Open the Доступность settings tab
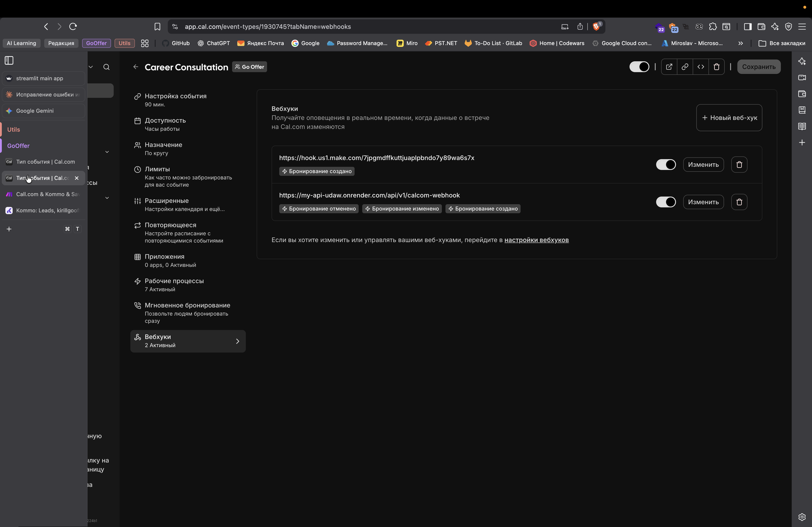812x527 pixels. 165,124
